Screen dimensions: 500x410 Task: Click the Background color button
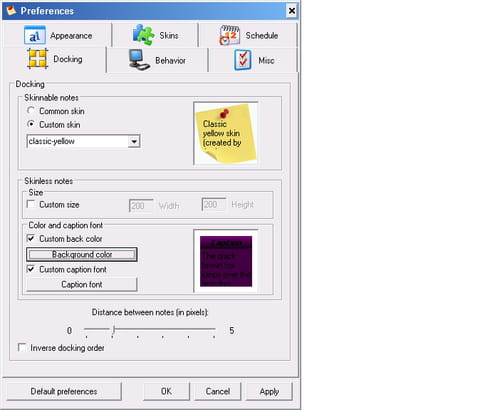[82, 254]
